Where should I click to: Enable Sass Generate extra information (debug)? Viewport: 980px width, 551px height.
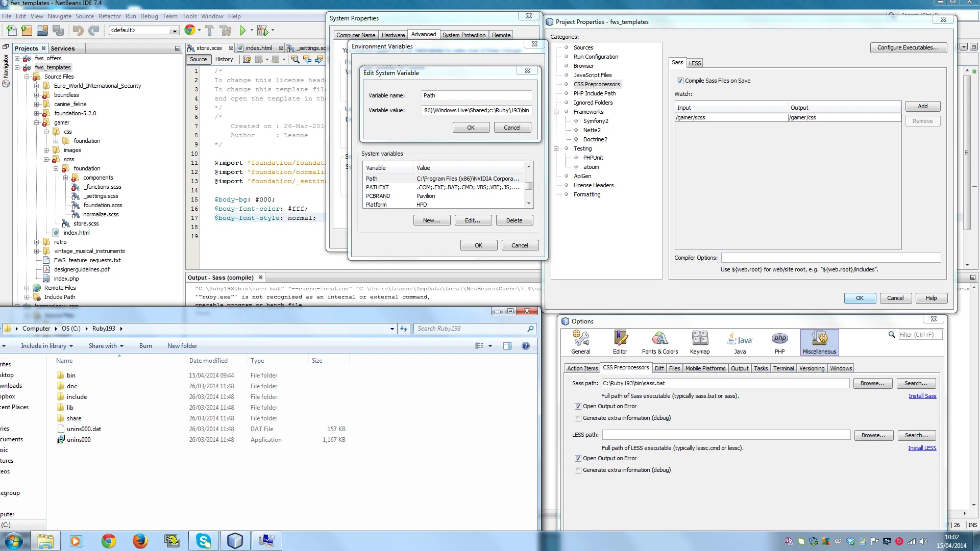click(578, 418)
